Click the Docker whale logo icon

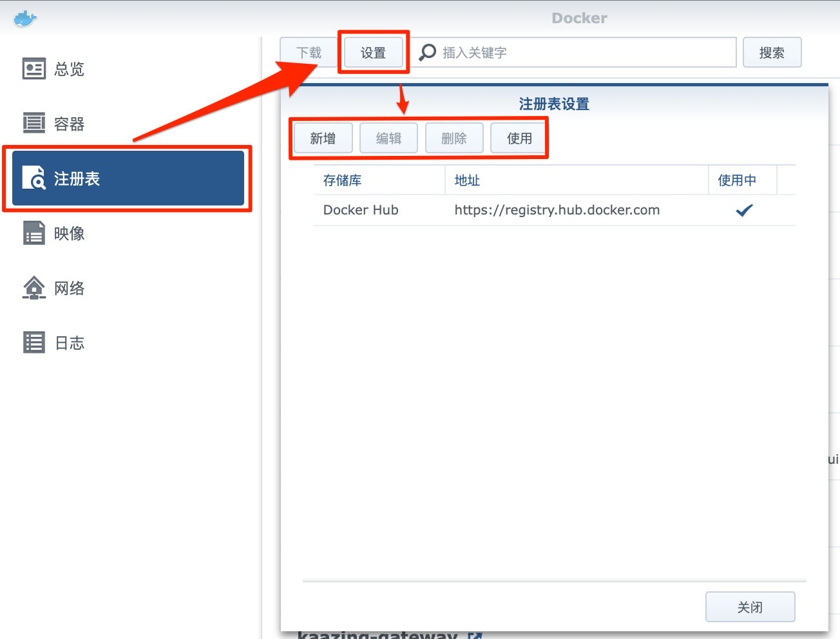tap(25, 19)
